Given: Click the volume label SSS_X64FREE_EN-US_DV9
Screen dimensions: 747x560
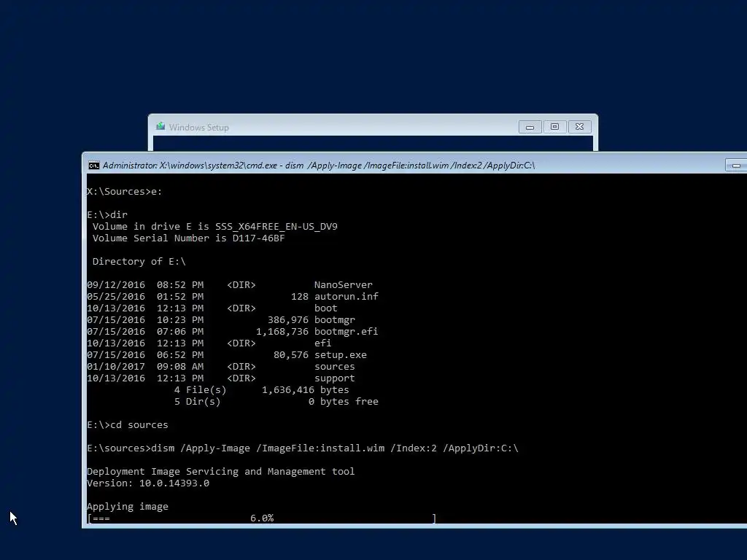Looking at the screenshot, I should click(276, 227).
